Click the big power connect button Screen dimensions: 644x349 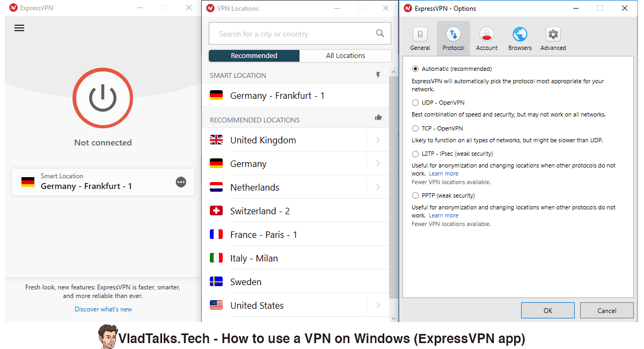tap(103, 98)
